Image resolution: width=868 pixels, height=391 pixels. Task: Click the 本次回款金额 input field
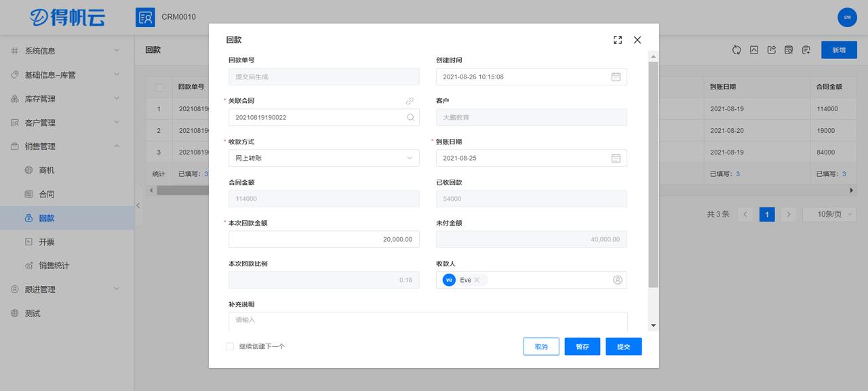pos(323,239)
